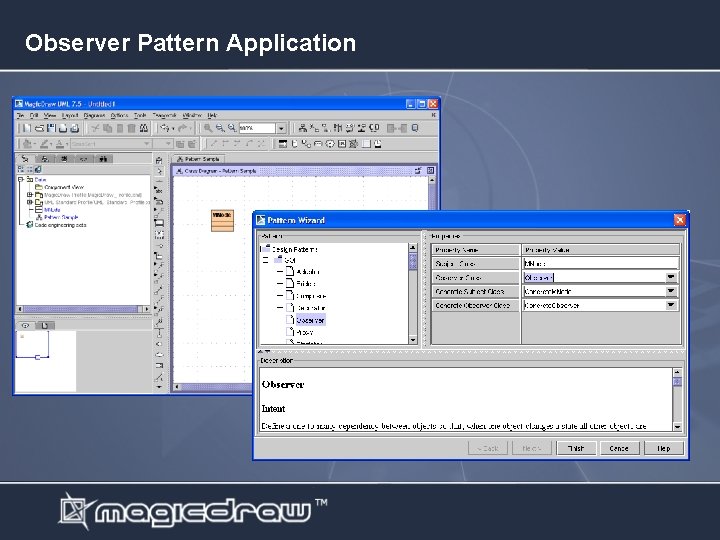
Task: Click the Find binoculars toolbar icon
Action: [x=144, y=128]
